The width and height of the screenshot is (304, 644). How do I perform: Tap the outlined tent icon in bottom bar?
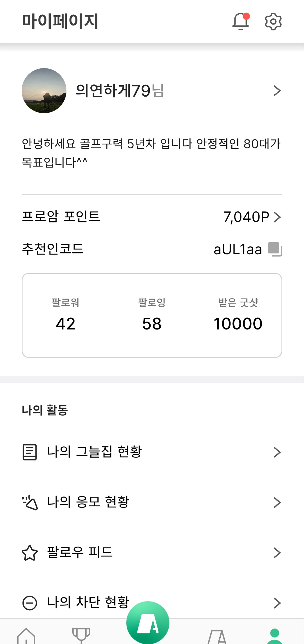coord(217,636)
